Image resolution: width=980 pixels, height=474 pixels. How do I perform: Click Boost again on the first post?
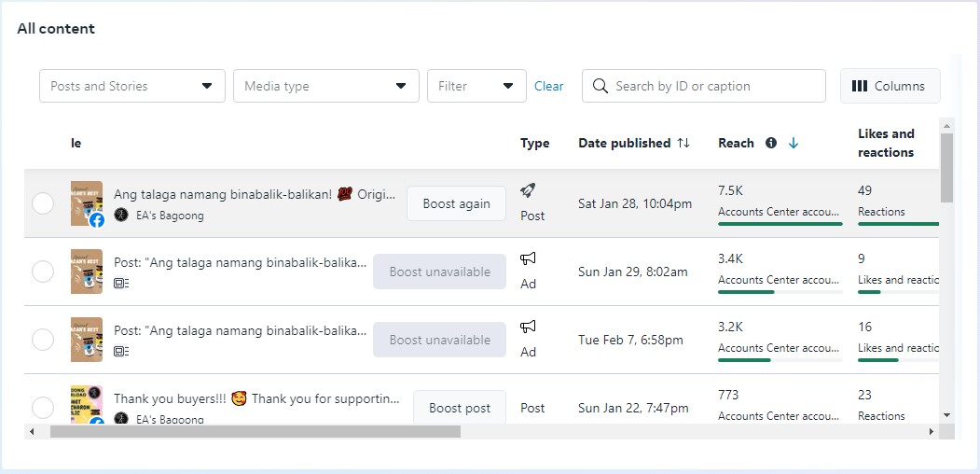[x=456, y=203]
